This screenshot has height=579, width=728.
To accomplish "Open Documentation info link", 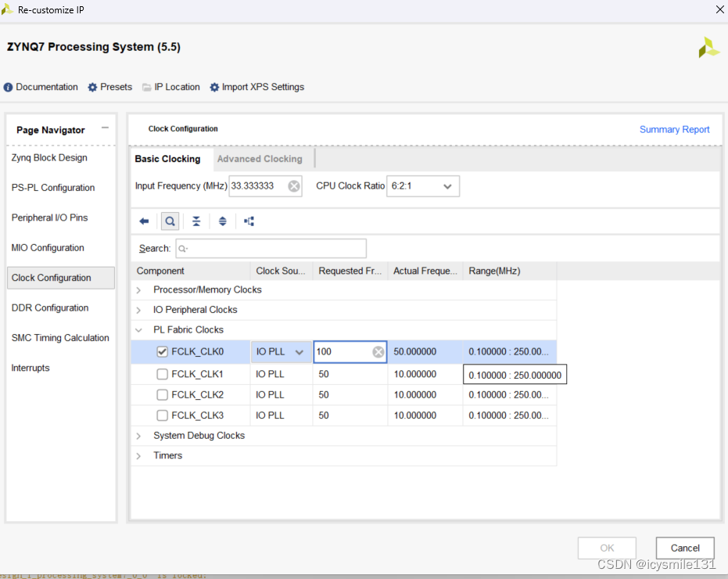I will [x=41, y=87].
